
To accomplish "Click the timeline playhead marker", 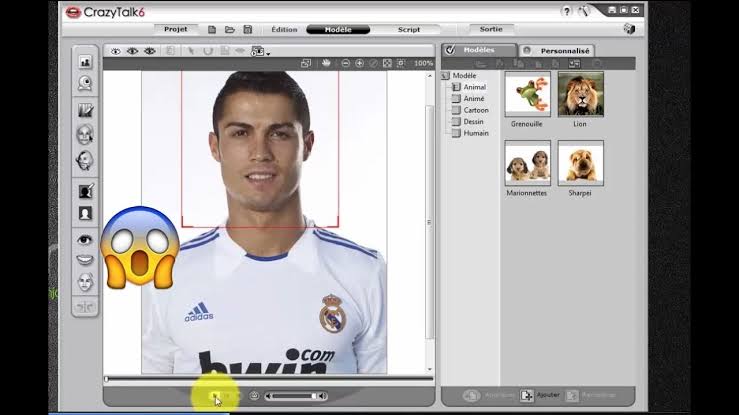I will [107, 379].
